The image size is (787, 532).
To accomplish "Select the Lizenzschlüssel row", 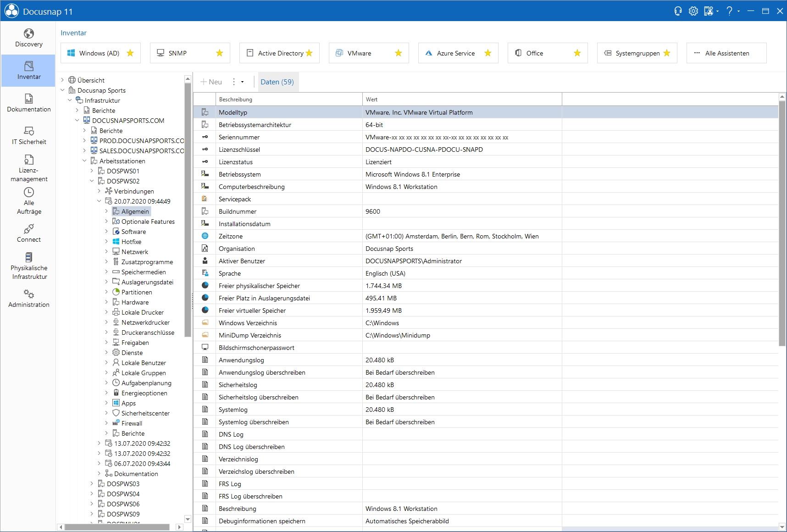I will 486,150.
